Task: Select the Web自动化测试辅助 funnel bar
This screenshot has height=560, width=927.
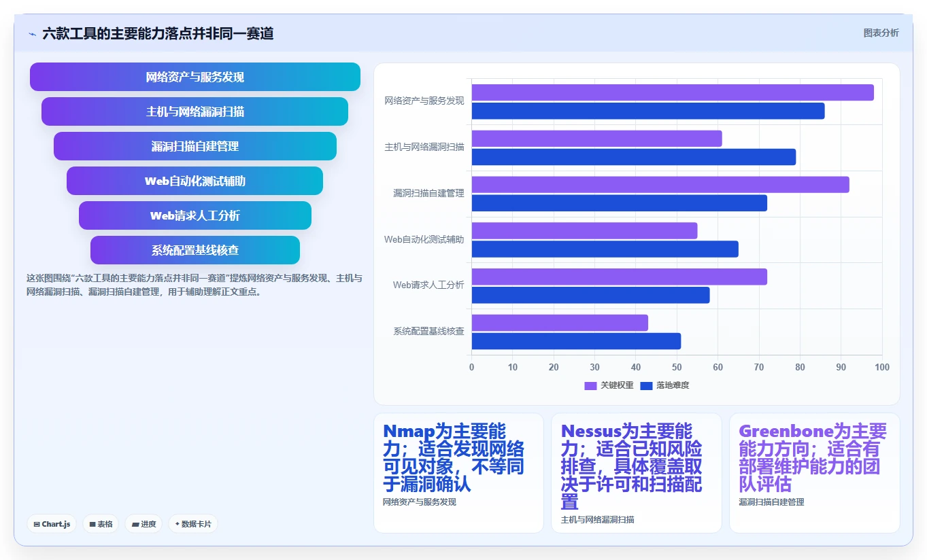Action: click(195, 181)
